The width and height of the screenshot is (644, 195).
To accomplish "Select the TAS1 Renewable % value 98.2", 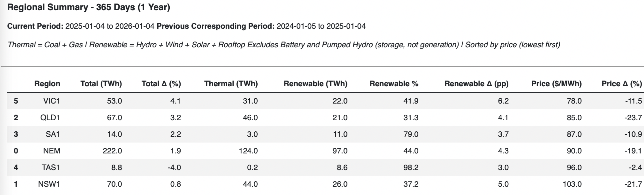I will click(x=411, y=167).
